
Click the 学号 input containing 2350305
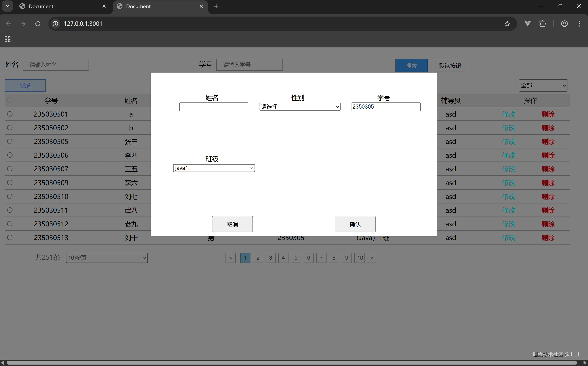click(385, 107)
